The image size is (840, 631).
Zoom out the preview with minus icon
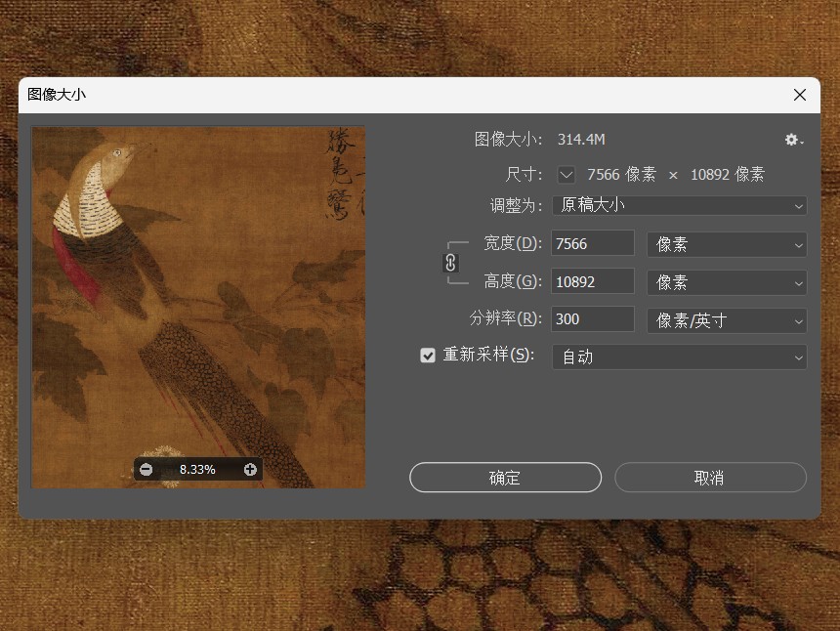147,470
